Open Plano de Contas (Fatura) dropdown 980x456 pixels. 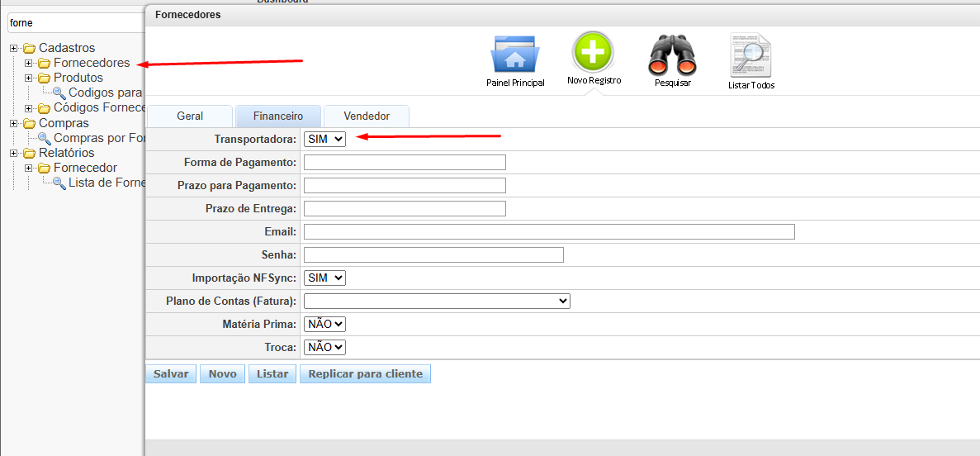pyautogui.click(x=437, y=302)
